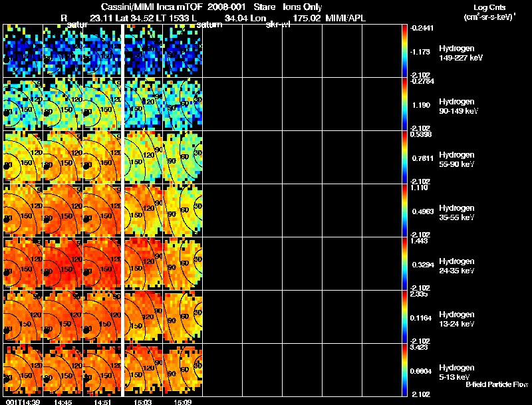532x405 pixels.
Task: Click the color bar beside Hydrogen 35-55 keV
Action: tap(404, 211)
